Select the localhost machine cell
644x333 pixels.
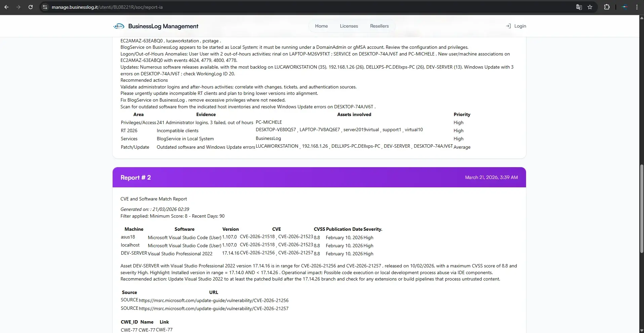pos(130,245)
